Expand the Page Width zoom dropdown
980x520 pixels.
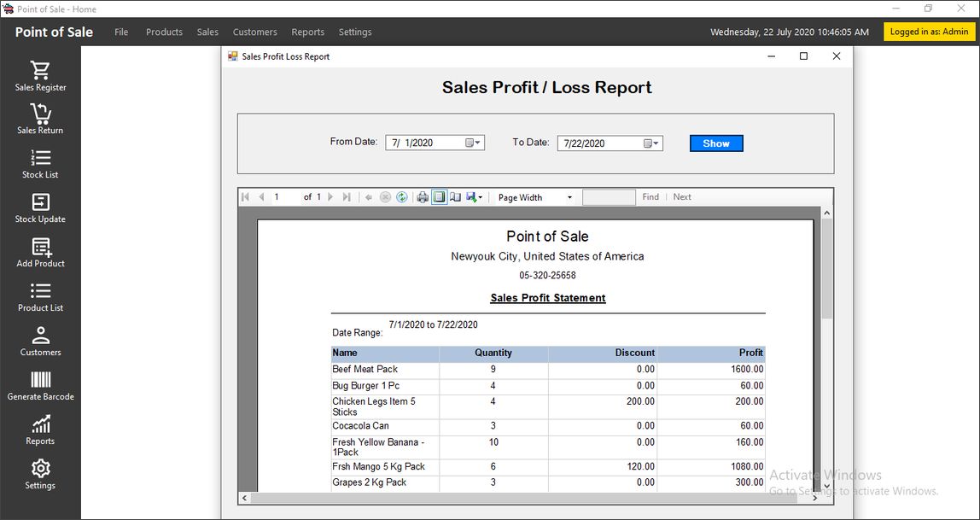click(x=569, y=197)
